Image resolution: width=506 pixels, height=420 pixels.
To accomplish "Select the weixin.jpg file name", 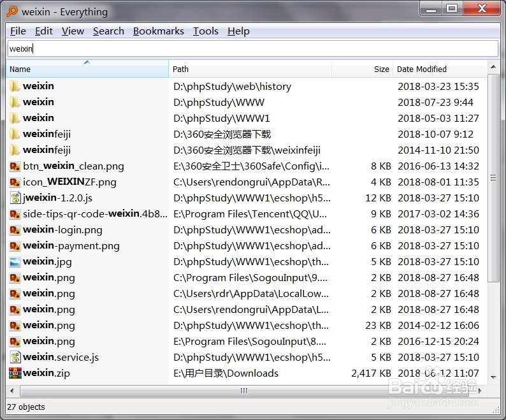I will point(47,261).
